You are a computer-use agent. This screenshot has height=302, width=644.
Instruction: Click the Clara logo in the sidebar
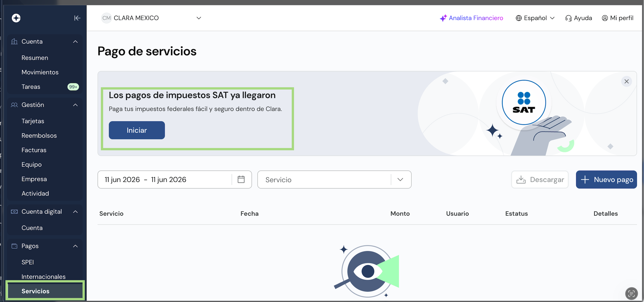point(16,18)
